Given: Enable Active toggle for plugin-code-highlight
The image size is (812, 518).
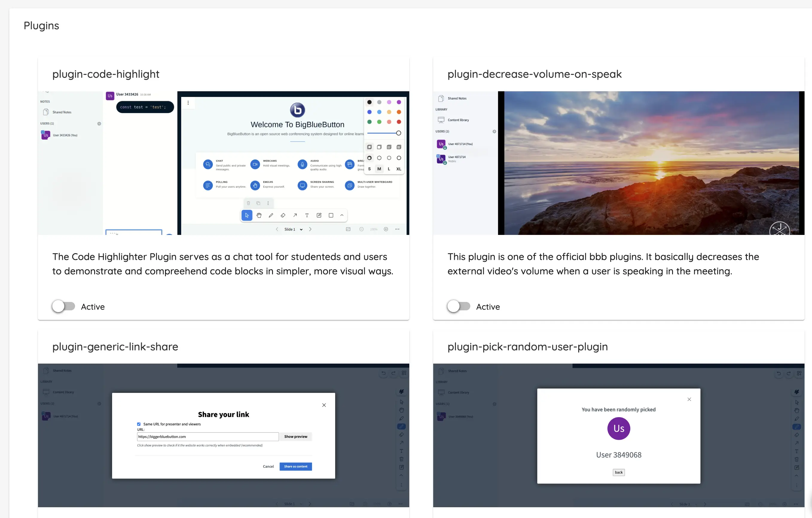Looking at the screenshot, I should pos(63,306).
